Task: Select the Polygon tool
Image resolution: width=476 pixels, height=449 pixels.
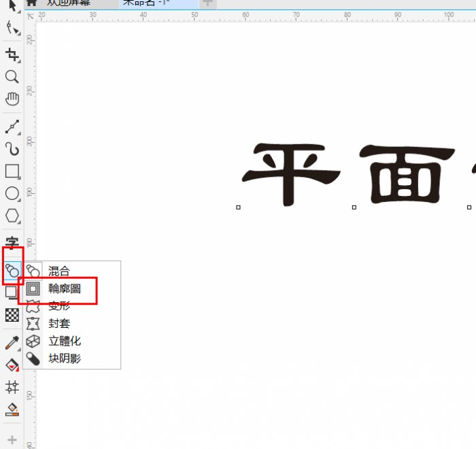Action: click(12, 216)
